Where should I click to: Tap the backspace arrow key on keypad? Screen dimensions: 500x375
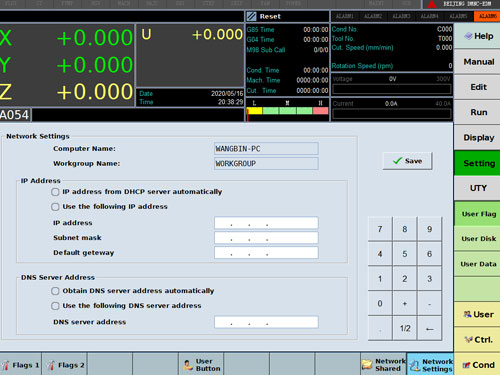coord(430,329)
